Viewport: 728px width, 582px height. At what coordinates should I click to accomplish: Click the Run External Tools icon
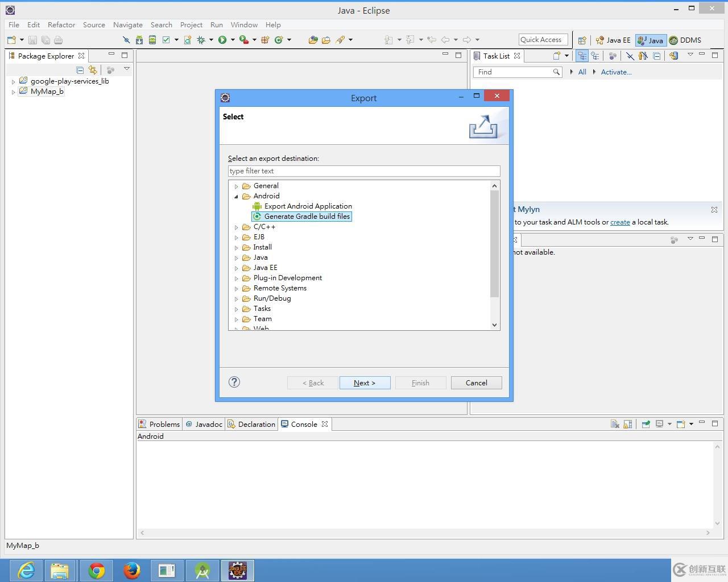243,40
